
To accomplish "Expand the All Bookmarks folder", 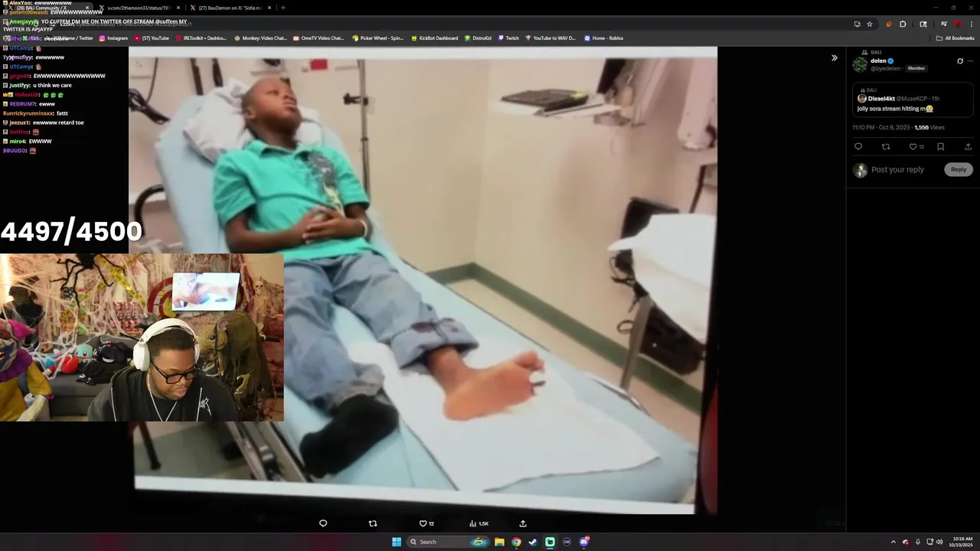I will [955, 38].
